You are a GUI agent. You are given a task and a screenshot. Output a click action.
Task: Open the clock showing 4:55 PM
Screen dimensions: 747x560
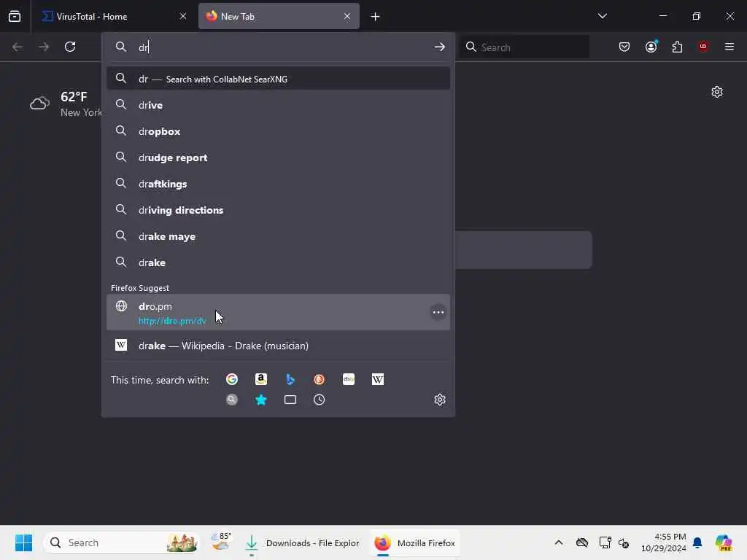(x=663, y=542)
